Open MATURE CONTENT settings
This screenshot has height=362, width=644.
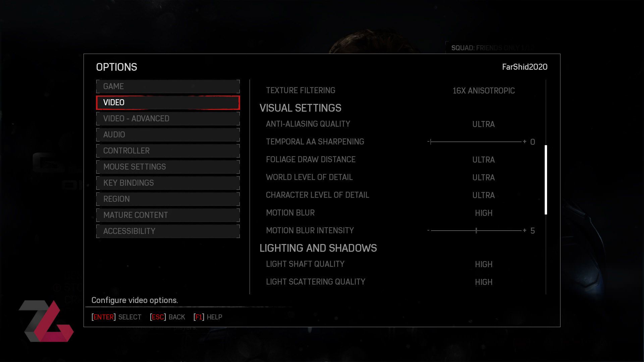pyautogui.click(x=168, y=215)
